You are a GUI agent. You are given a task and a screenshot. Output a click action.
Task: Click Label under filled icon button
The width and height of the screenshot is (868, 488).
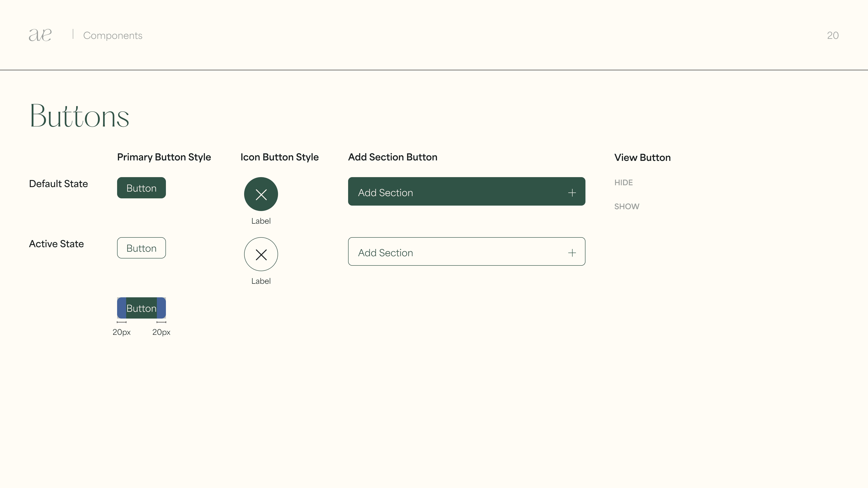261,221
